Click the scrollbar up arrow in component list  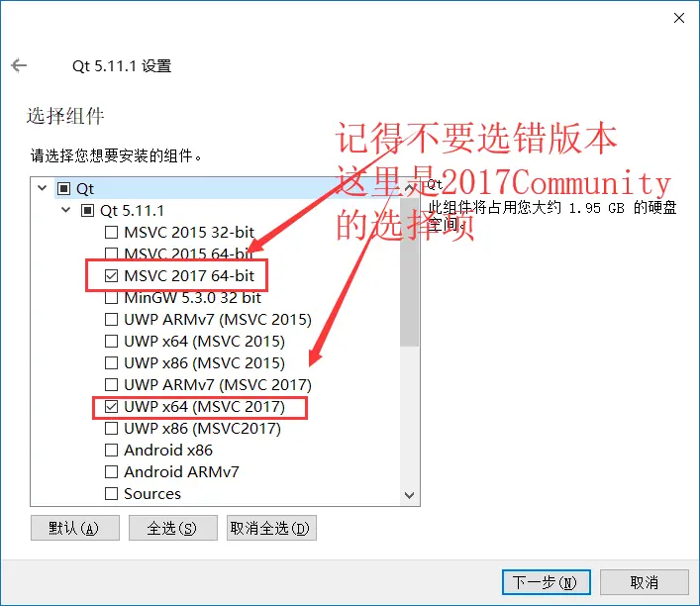[x=409, y=188]
